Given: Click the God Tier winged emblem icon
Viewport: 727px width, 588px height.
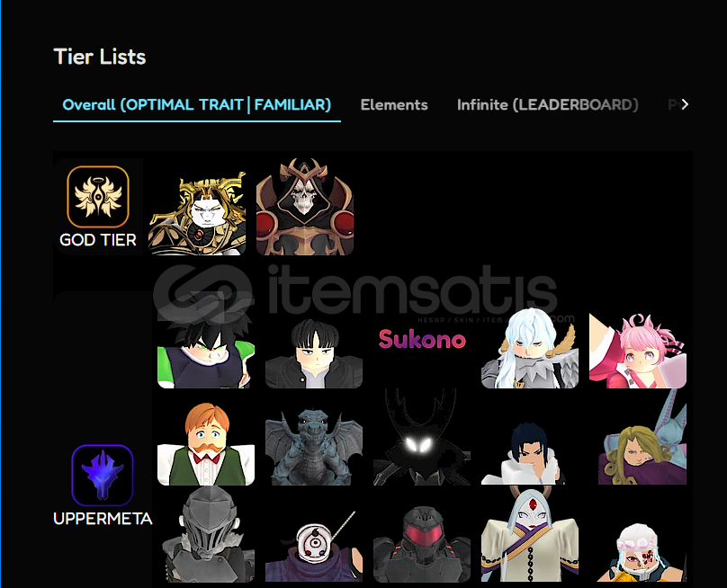Looking at the screenshot, I should coord(98,197).
